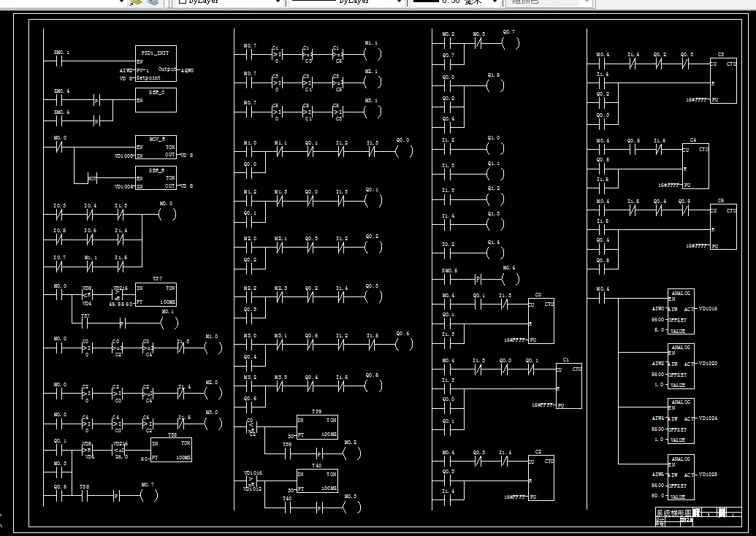Viewport: 756px width, 536px height.
Task: Select the Q0.5 output coil
Action: [x=373, y=386]
